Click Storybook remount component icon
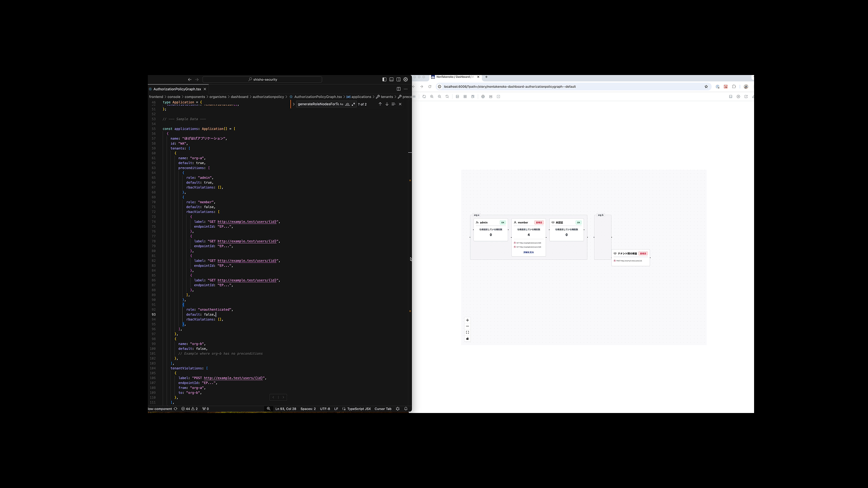Image resolution: width=868 pixels, height=488 pixels. pyautogui.click(x=424, y=97)
